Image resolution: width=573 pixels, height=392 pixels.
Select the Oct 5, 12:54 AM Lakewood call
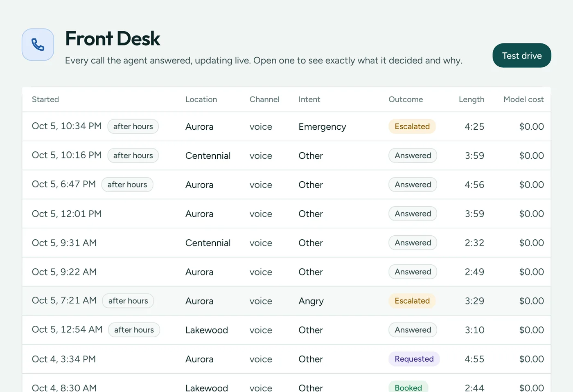(x=286, y=330)
